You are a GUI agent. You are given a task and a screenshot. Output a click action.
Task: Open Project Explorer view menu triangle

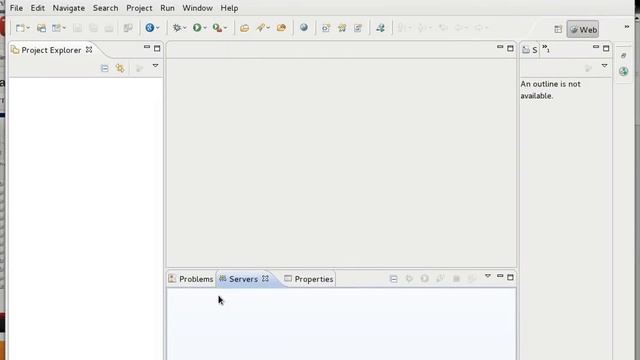coord(156,66)
